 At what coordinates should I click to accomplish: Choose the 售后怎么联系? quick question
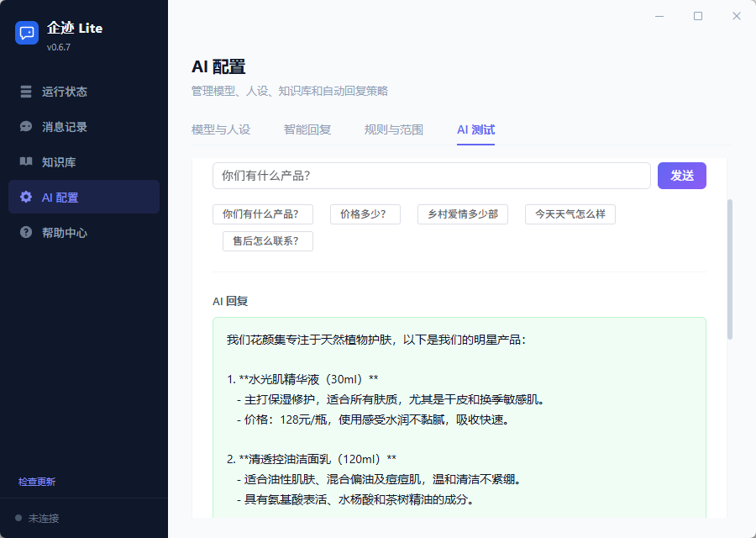pyautogui.click(x=267, y=241)
